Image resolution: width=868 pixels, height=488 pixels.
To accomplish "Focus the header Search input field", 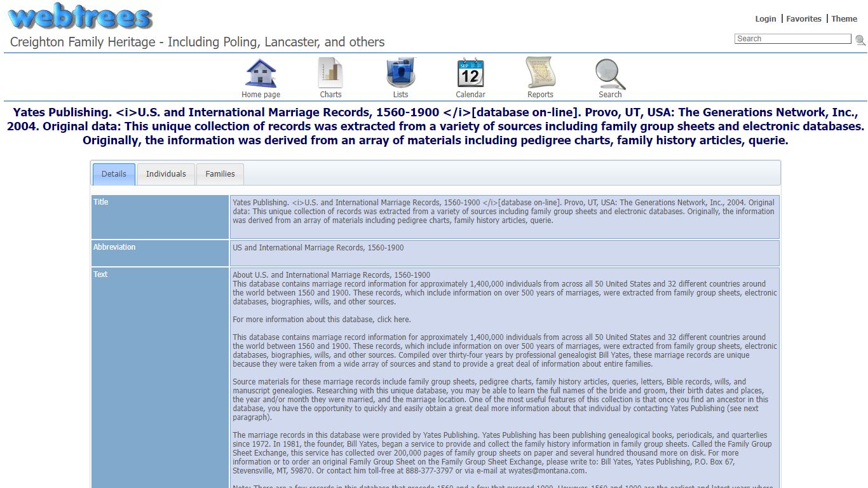I will pyautogui.click(x=792, y=39).
